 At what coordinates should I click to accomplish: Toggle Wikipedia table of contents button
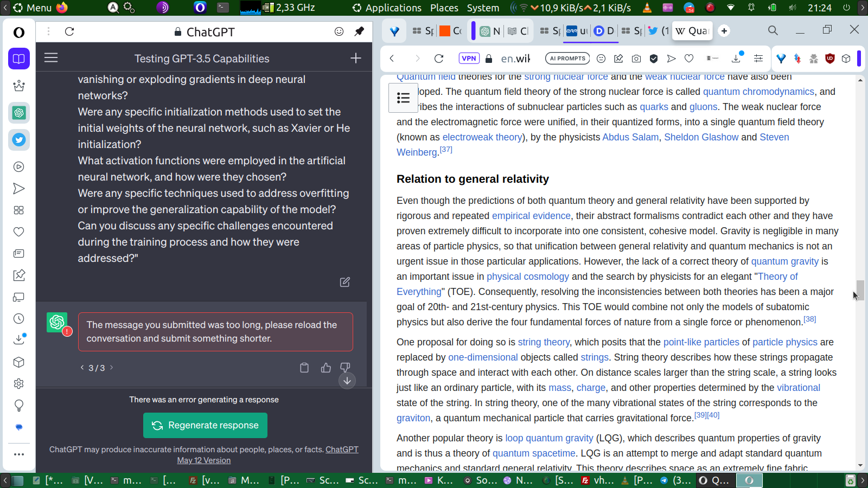click(403, 98)
